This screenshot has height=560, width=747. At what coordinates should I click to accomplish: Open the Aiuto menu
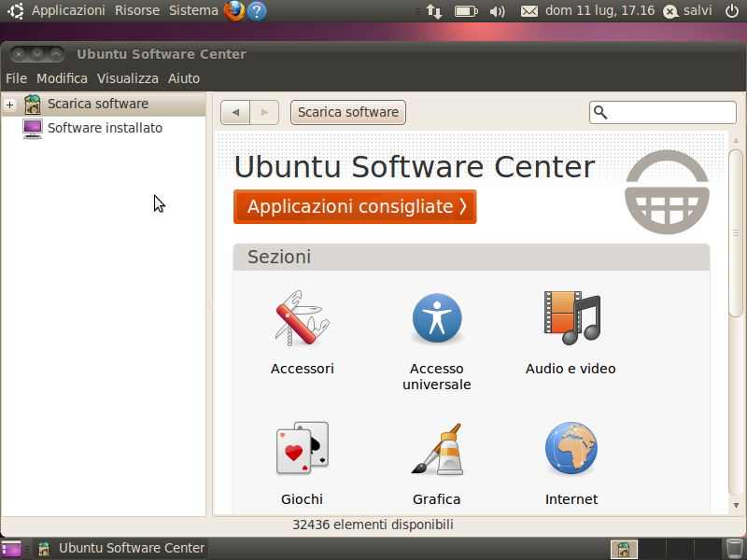coord(184,78)
